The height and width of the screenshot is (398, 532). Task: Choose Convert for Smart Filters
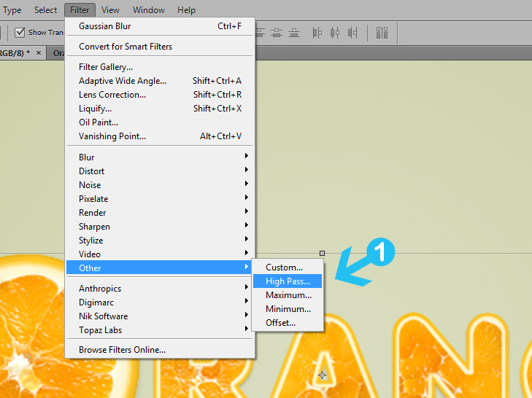click(x=160, y=47)
